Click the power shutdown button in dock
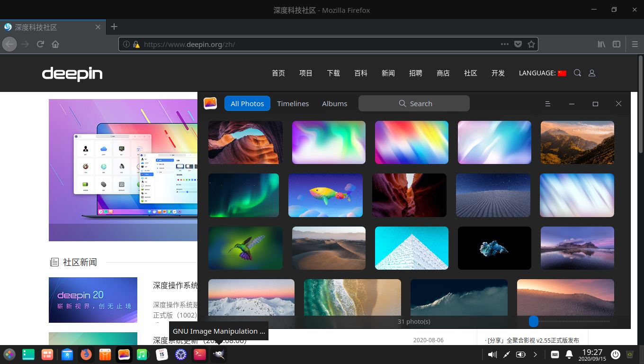Image resolution: width=644 pixels, height=364 pixels. pyautogui.click(x=615, y=354)
